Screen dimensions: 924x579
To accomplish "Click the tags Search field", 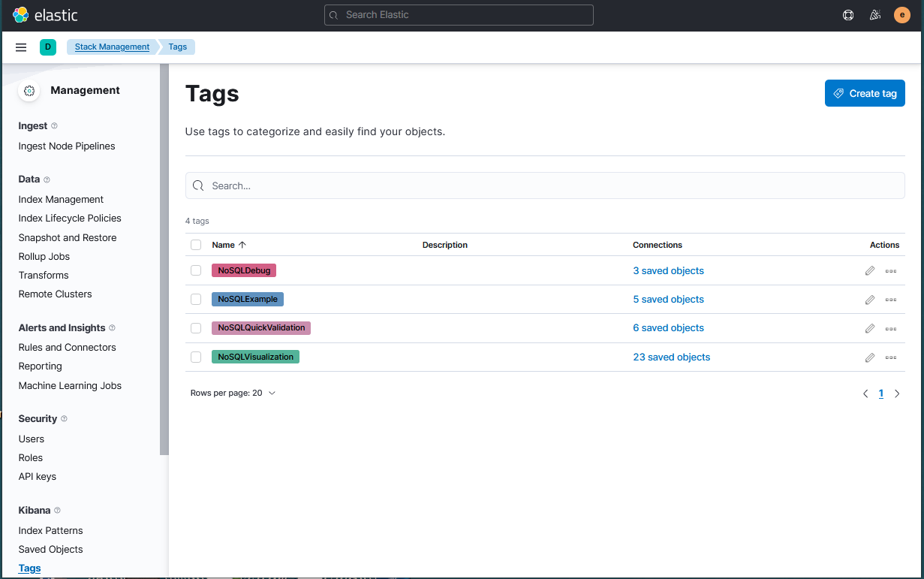I will (545, 185).
